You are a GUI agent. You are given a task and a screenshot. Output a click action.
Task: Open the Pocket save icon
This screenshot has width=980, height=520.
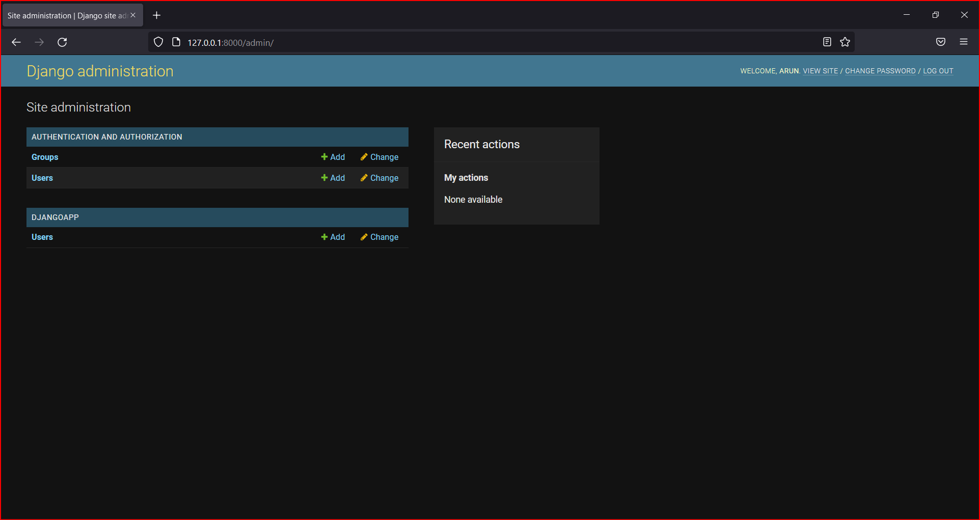(x=941, y=42)
